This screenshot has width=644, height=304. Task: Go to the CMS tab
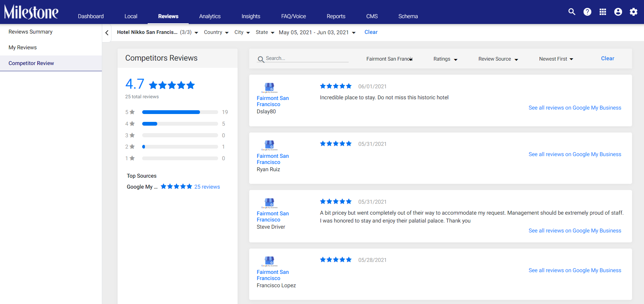[372, 16]
